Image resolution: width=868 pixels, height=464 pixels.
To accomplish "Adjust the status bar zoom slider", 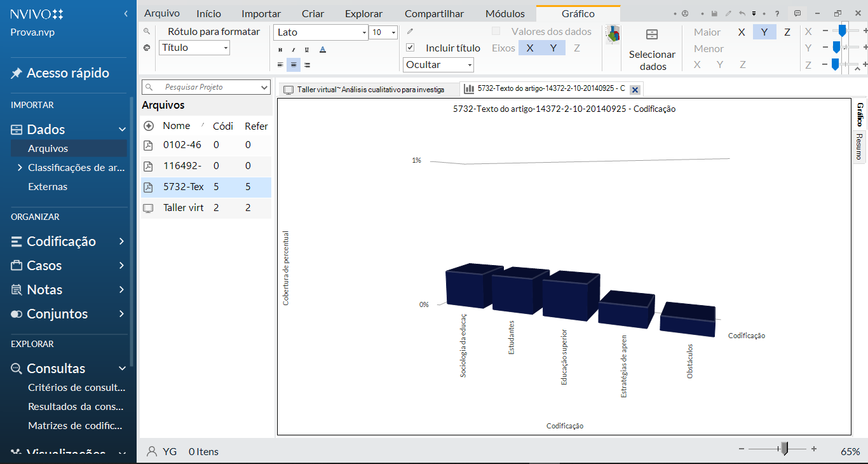I will [785, 449].
